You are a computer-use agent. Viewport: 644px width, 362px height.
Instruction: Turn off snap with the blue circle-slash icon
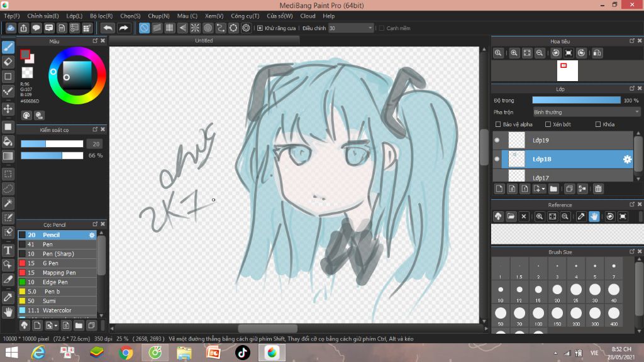144,28
